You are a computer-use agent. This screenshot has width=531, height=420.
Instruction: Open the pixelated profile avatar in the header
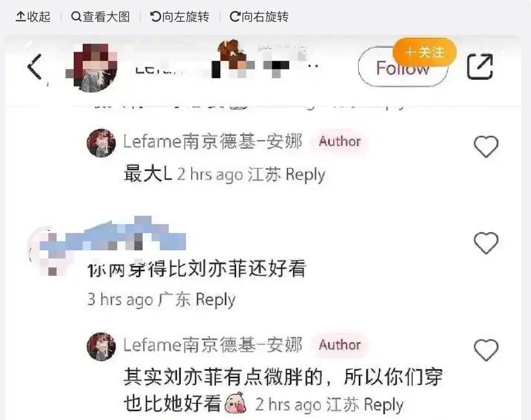pos(91,68)
